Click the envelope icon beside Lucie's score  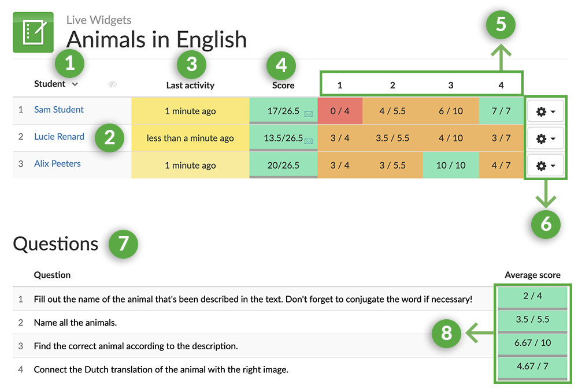pos(309,141)
